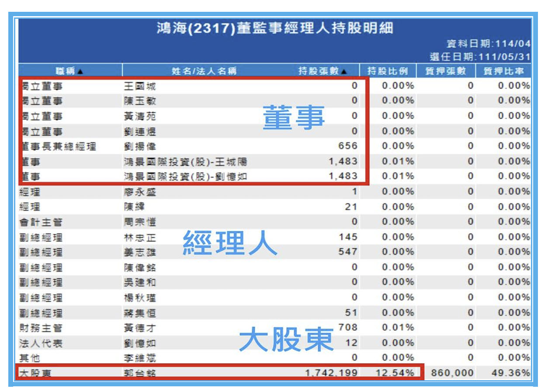Viewport: 548px width, 392px height.
Task: Click the shareholding value 145
Action: [348, 237]
